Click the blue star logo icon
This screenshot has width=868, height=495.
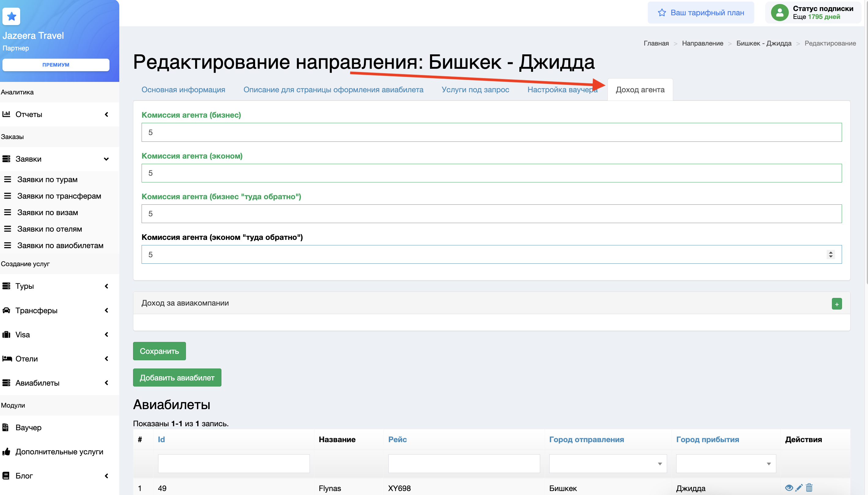12,16
